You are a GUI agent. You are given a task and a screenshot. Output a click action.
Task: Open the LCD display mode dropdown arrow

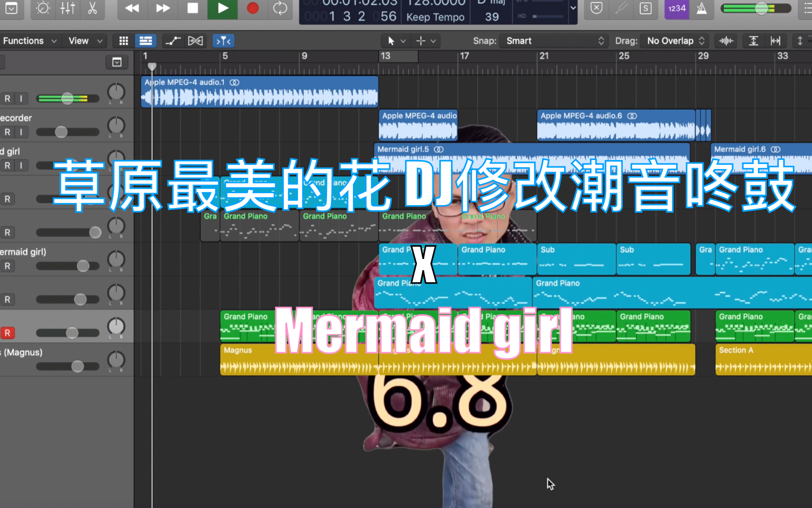pos(573,8)
